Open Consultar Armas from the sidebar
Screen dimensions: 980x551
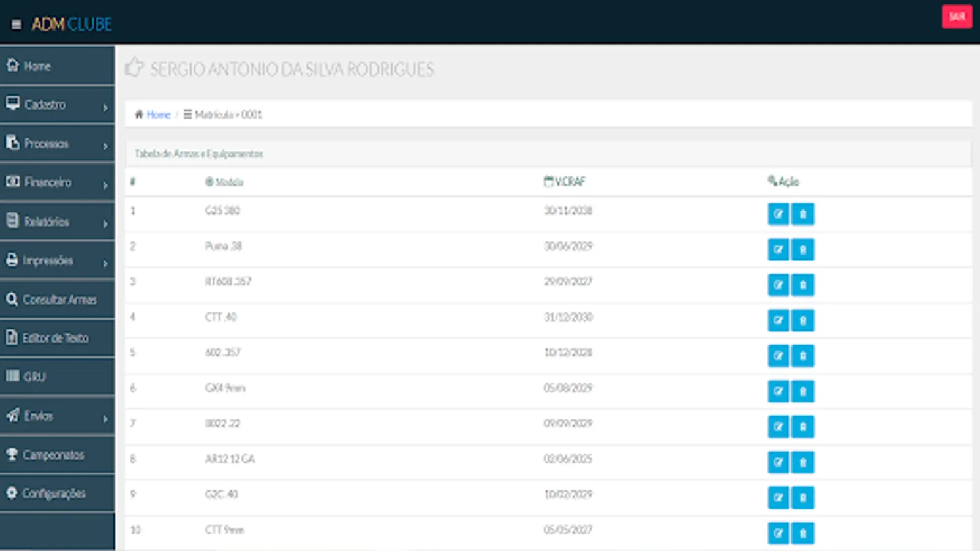pyautogui.click(x=57, y=299)
